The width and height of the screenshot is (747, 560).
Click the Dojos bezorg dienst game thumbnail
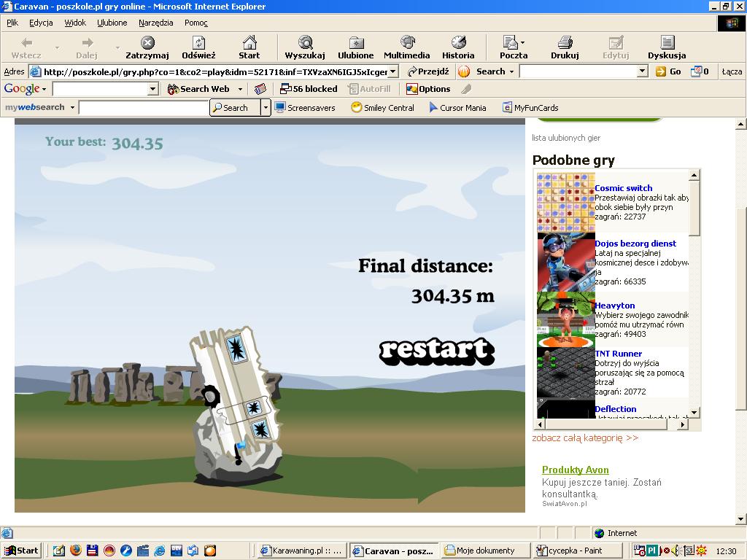(x=566, y=262)
